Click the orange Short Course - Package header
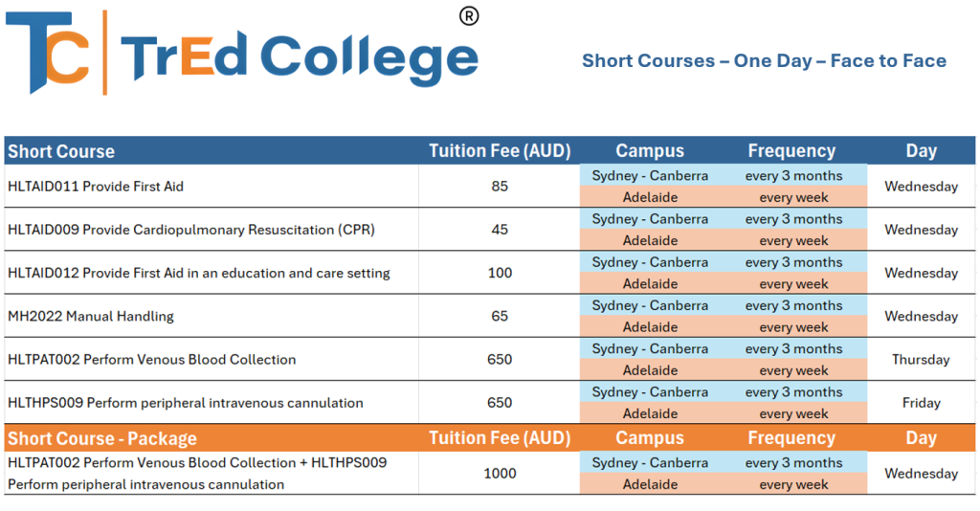 pyautogui.click(x=102, y=438)
